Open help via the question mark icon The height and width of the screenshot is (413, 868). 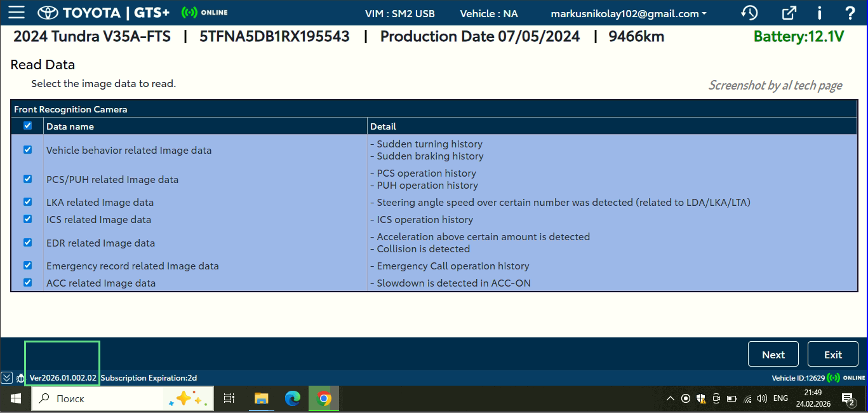pos(850,13)
